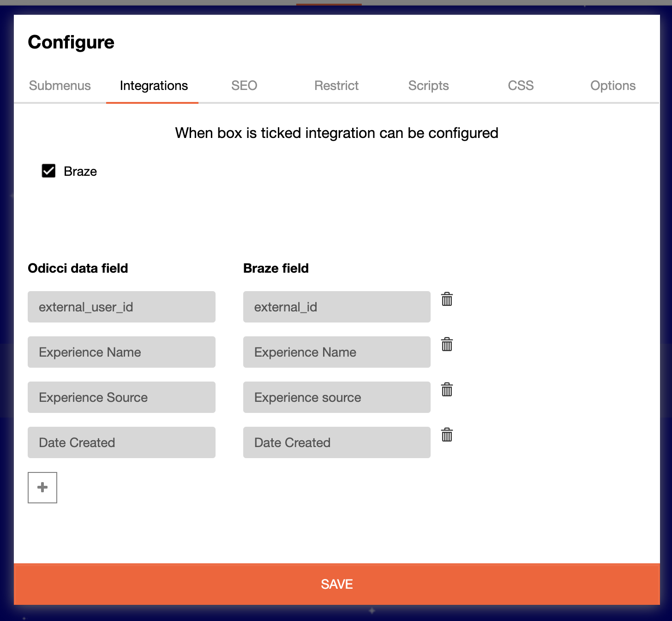Remove the Experience Source mapping row
This screenshot has height=621, width=672.
(x=447, y=390)
